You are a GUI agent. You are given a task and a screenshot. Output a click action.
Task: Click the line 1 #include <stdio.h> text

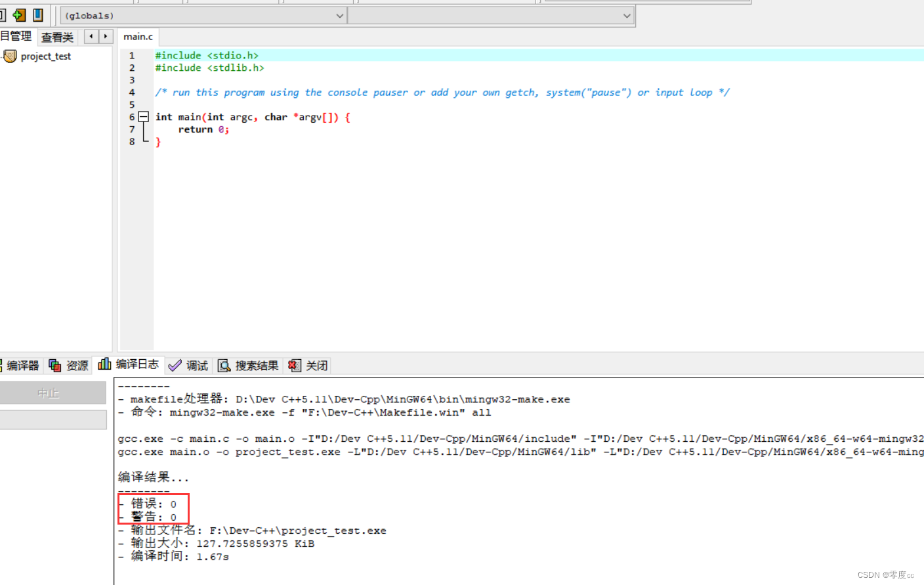click(207, 56)
